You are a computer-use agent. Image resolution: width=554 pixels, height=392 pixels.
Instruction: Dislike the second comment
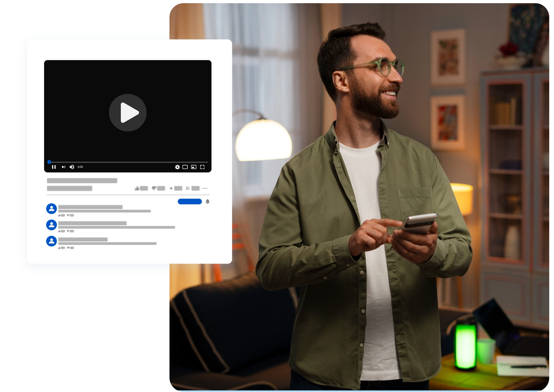tap(68, 231)
